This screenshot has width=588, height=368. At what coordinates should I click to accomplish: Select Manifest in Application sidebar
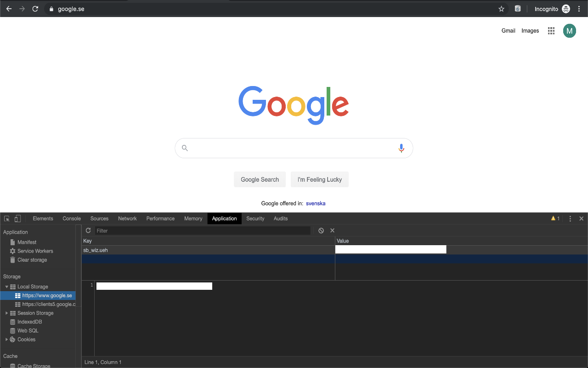(x=27, y=242)
